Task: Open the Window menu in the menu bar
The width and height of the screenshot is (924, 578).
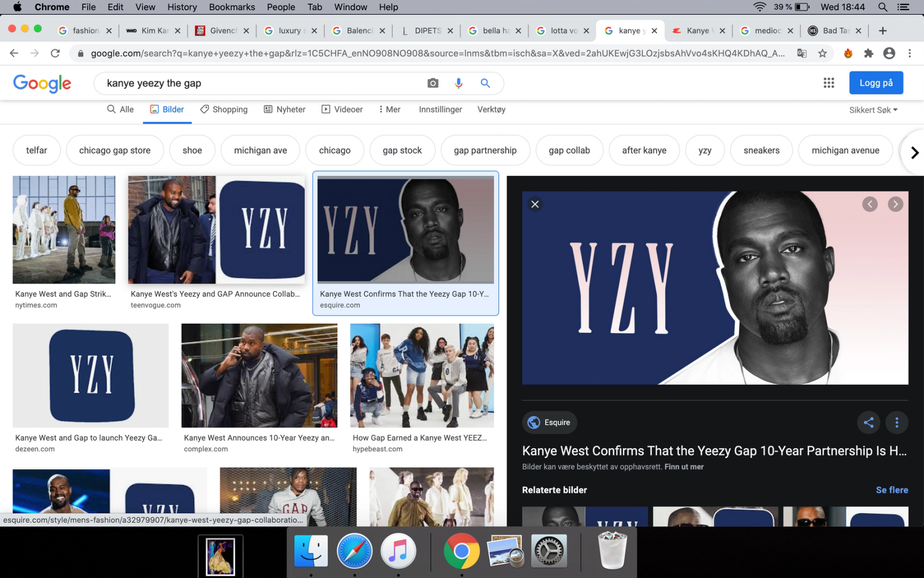Action: pyautogui.click(x=351, y=7)
